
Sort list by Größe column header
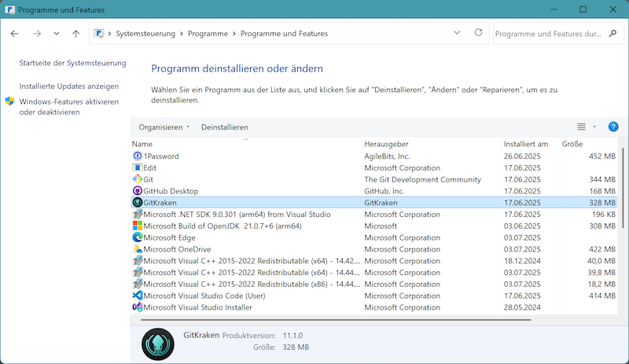pos(588,144)
